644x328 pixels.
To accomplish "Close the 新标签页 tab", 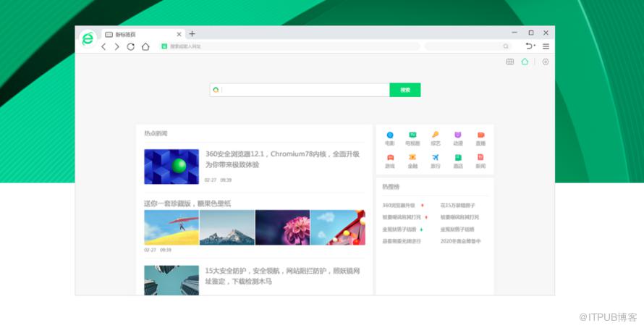I will point(179,35).
